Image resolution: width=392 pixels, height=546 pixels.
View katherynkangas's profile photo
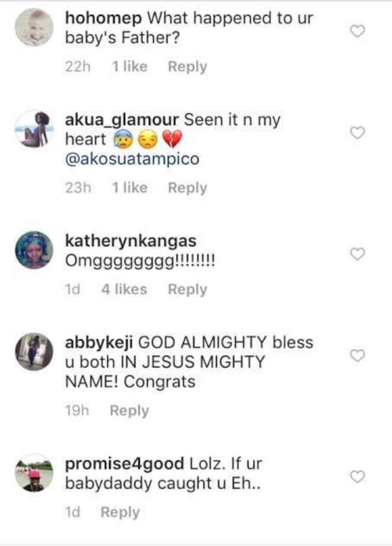(34, 250)
